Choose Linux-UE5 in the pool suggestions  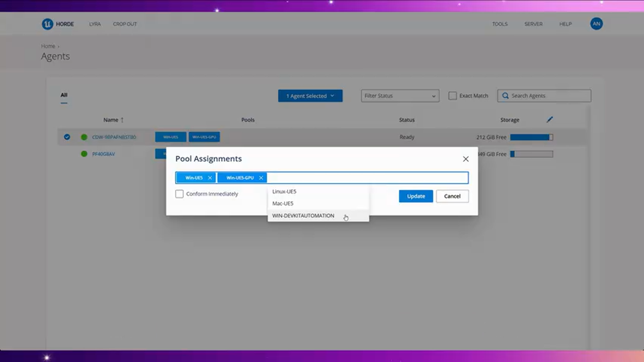[284, 192]
